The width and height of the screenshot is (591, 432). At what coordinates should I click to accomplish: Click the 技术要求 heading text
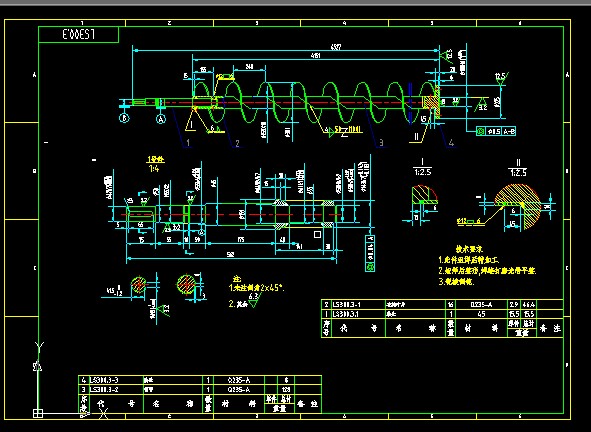point(469,249)
